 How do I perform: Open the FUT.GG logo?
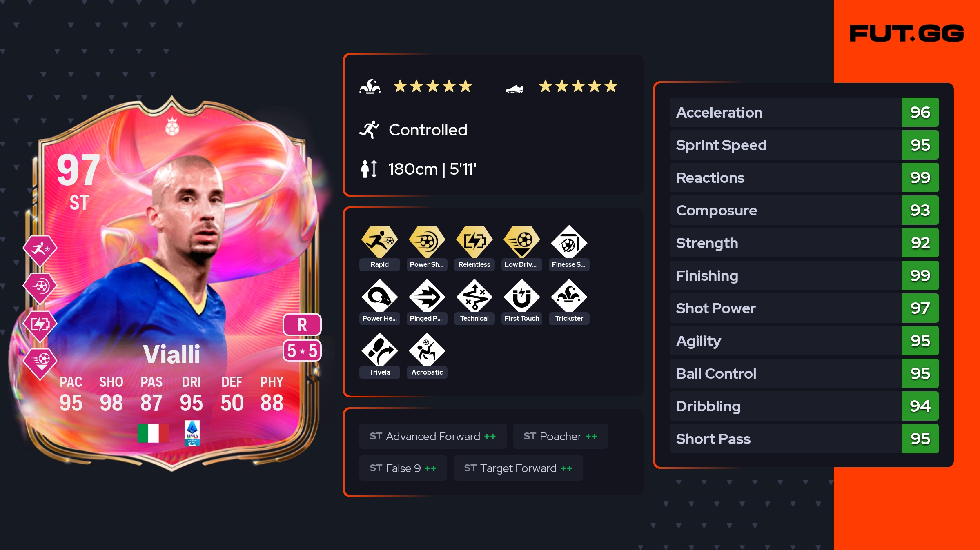906,33
